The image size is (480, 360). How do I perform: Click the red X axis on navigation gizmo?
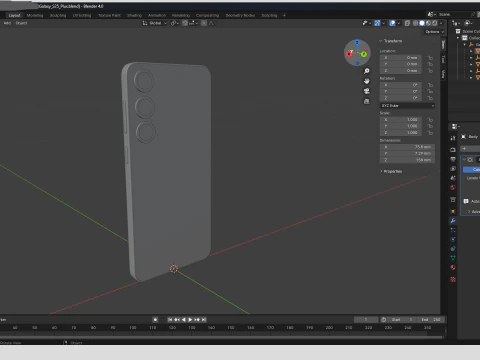point(349,54)
